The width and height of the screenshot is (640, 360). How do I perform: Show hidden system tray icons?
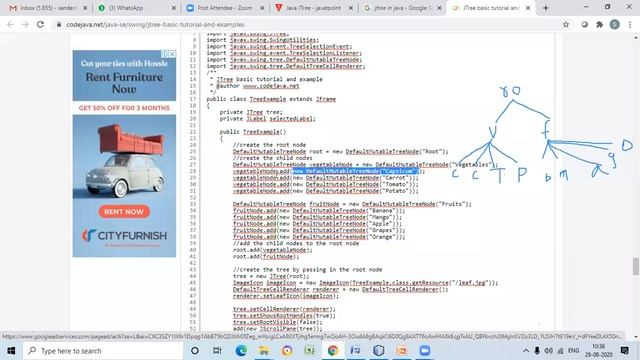[526, 351]
